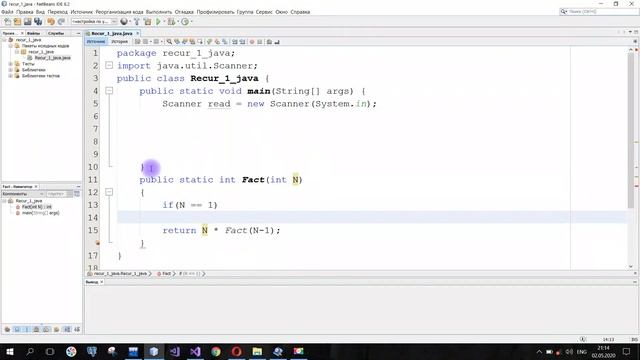Click the New Project toolbar icon

click(x=18, y=22)
